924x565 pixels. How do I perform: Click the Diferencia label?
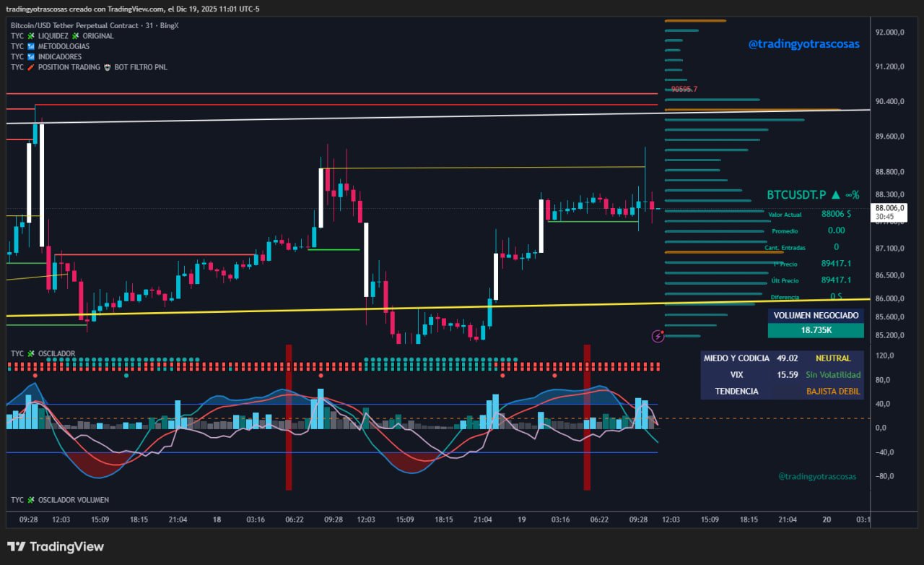point(785,297)
